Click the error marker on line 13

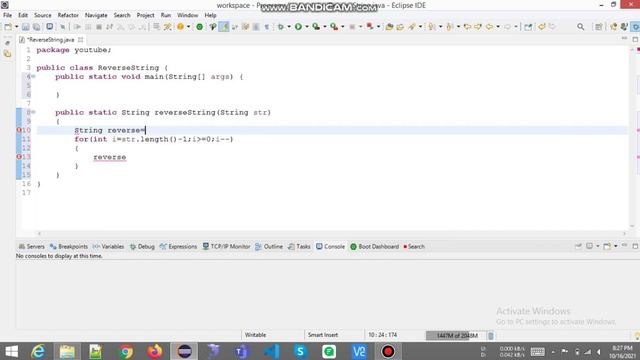pyautogui.click(x=19, y=157)
